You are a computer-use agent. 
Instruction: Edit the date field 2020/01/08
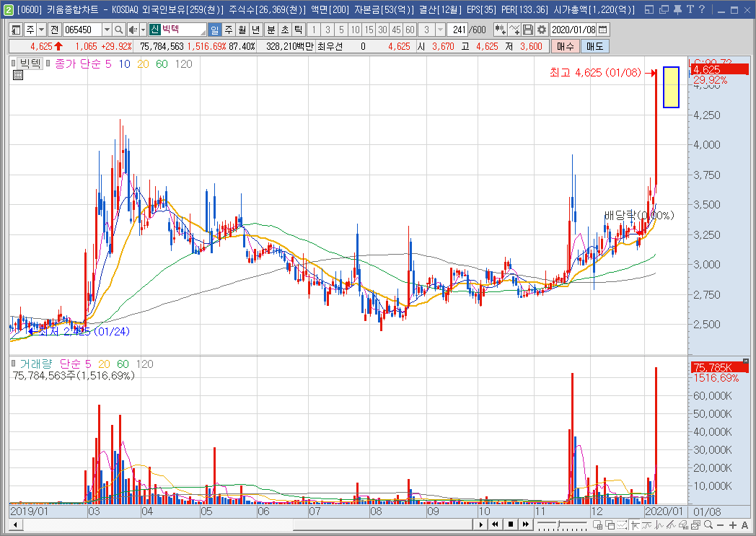point(573,30)
